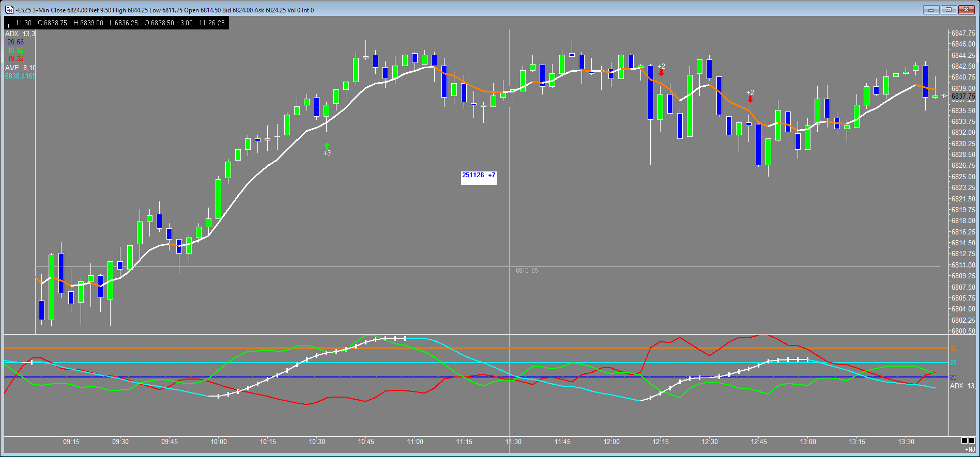Click the ADX 13,3 study label top left
980x457 pixels.
(20, 34)
